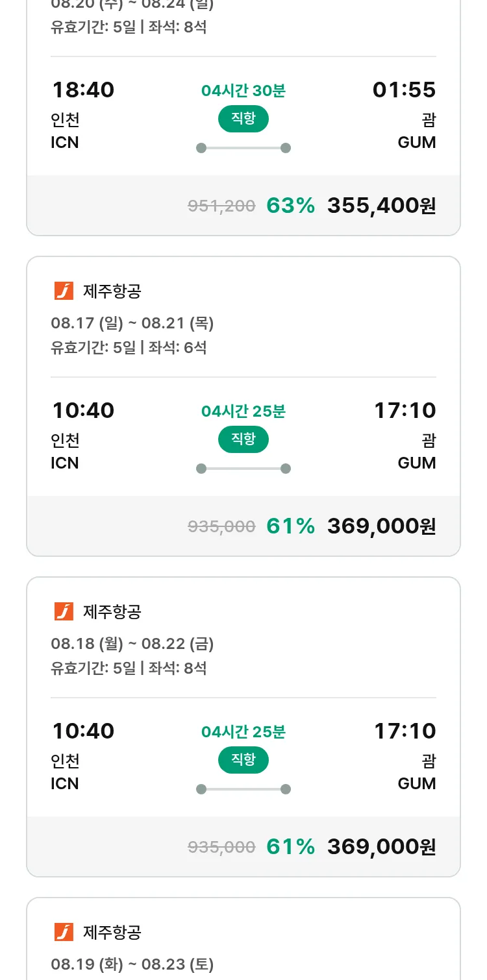Tap 직항 badge on 08.18 flight card
487x980 pixels.
coord(243,760)
